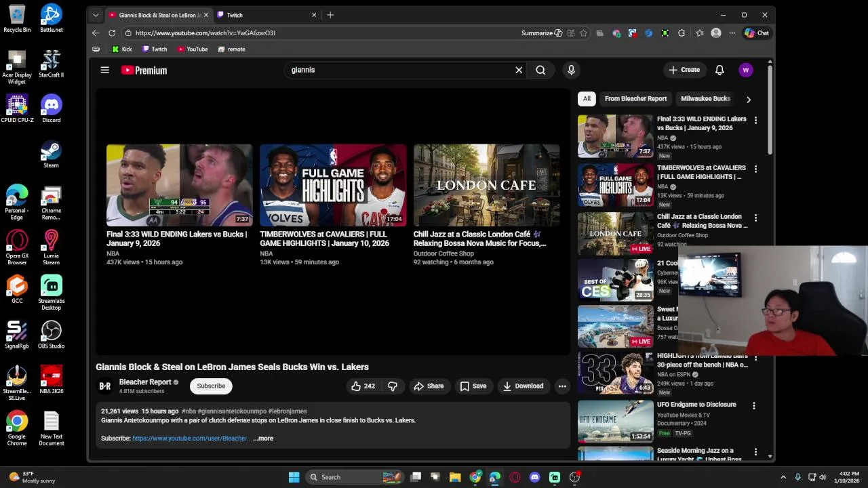Click the YouTube search magnifier button
The height and width of the screenshot is (488, 868).
(540, 70)
